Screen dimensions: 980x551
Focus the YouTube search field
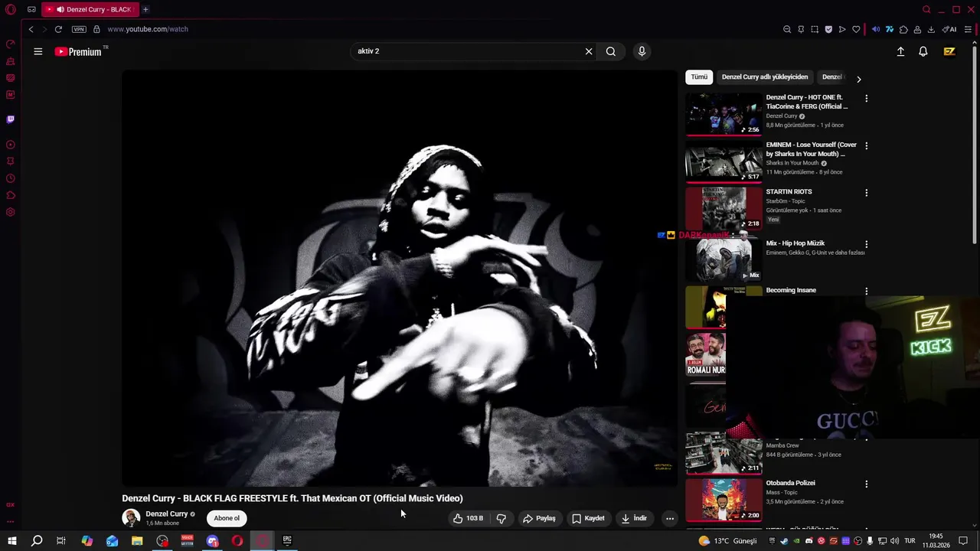tap(467, 51)
